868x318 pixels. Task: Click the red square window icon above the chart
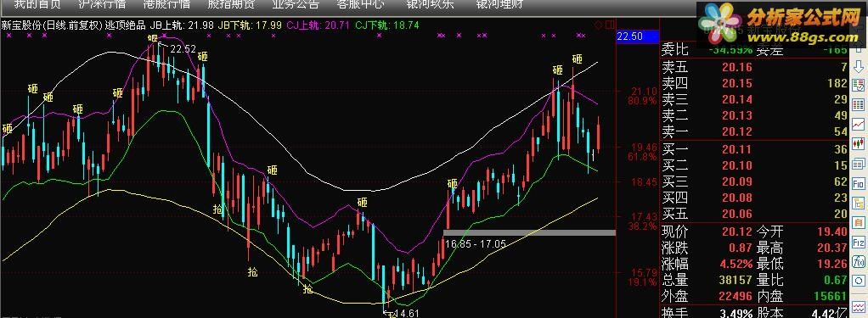click(610, 25)
